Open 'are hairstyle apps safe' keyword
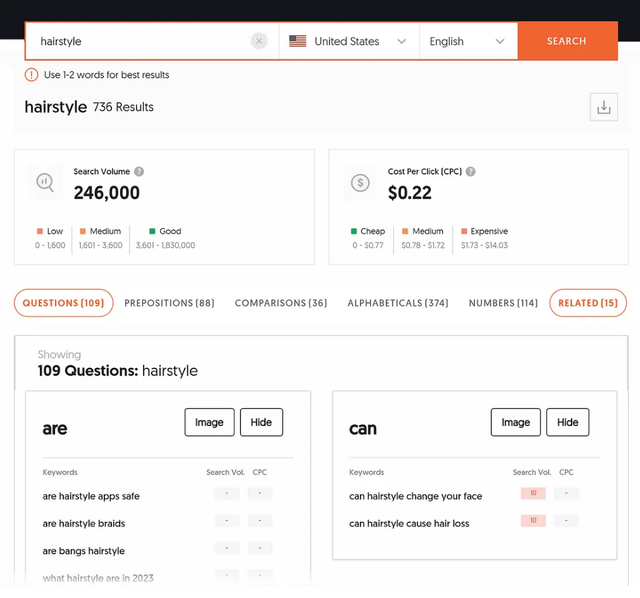The image size is (640, 598). [x=91, y=496]
